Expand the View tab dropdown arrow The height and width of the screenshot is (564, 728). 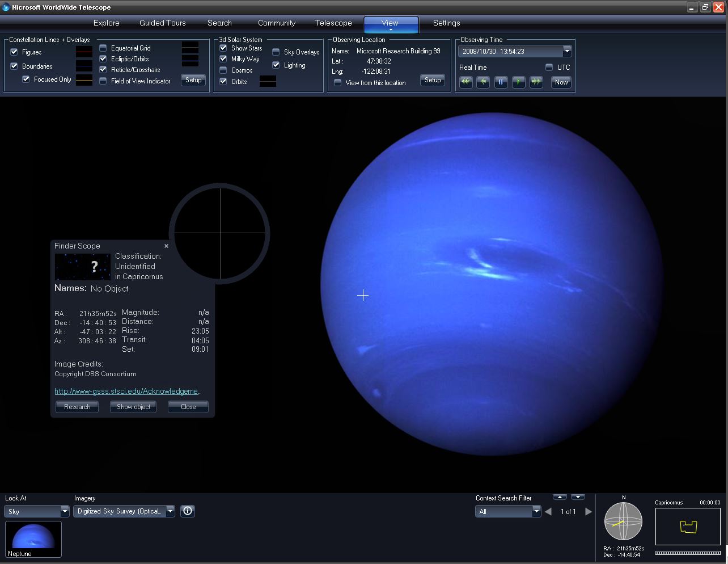point(391,30)
